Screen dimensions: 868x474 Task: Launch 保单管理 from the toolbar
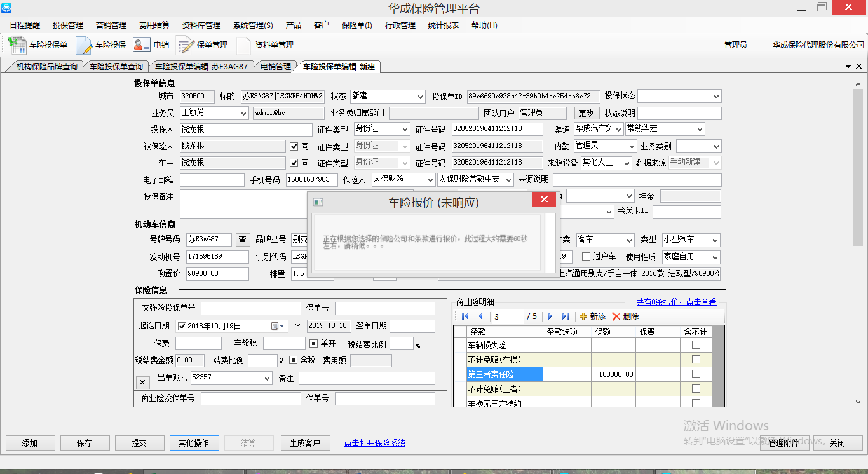[x=202, y=45]
